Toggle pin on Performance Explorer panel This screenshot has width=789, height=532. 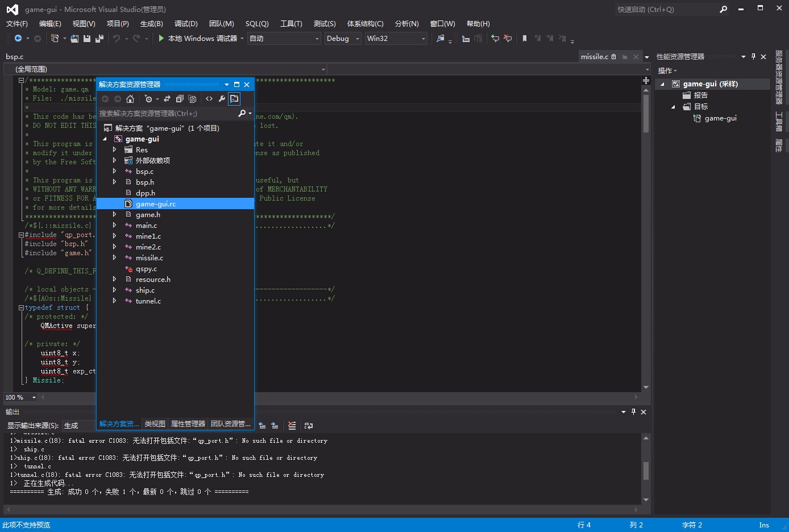pyautogui.click(x=753, y=57)
